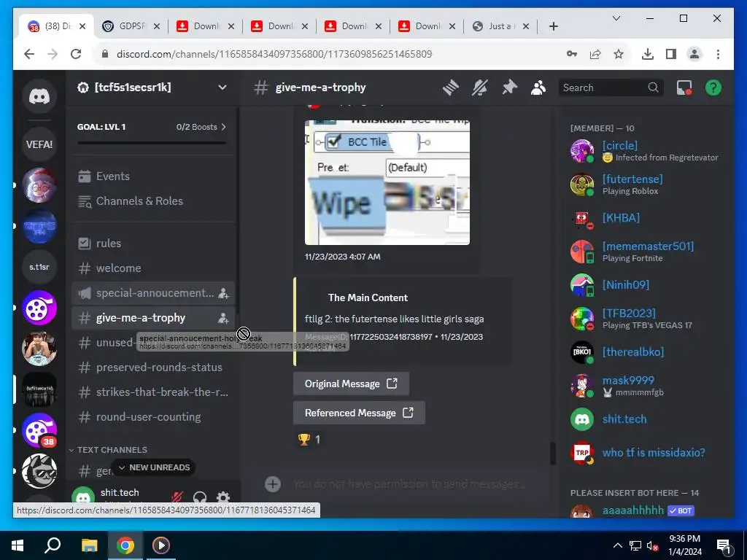Create invite for special-annoucement channel icon
Image resolution: width=747 pixels, height=560 pixels.
(223, 293)
